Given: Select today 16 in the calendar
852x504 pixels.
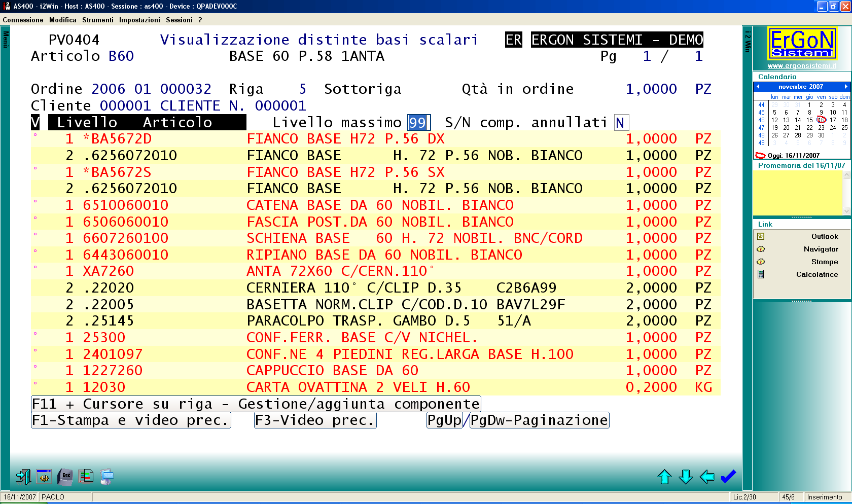Looking at the screenshot, I should (x=821, y=120).
